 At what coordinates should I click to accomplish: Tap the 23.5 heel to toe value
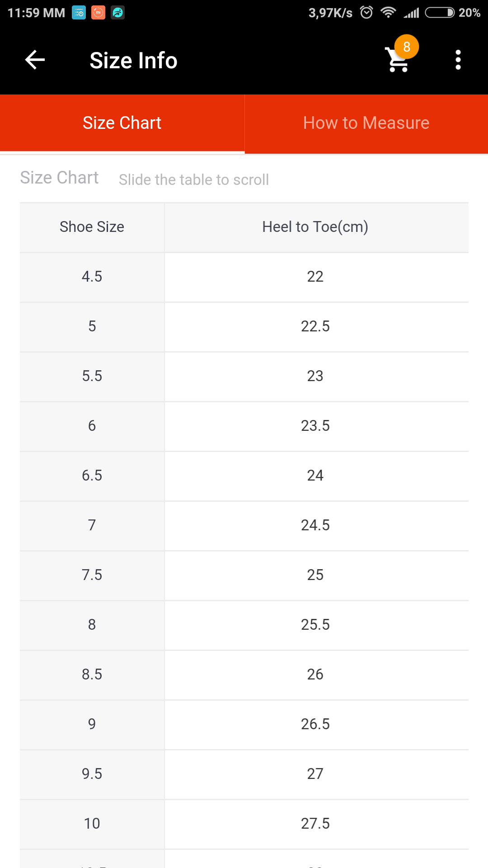(315, 426)
